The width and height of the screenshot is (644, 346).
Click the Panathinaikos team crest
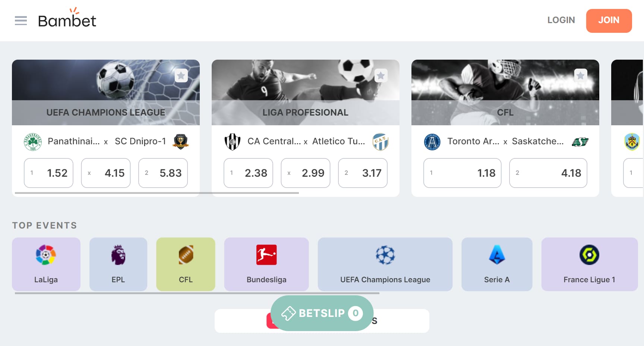(x=33, y=142)
